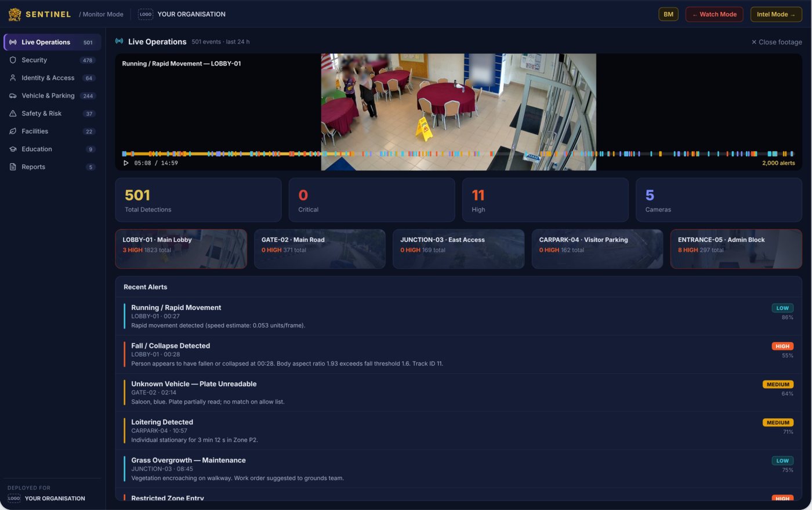Click the 5 Cameras stat card
The width and height of the screenshot is (812, 510).
click(719, 200)
